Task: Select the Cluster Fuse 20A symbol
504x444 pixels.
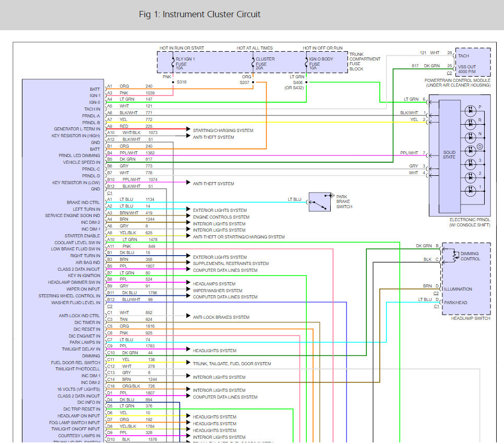Action: click(x=253, y=63)
